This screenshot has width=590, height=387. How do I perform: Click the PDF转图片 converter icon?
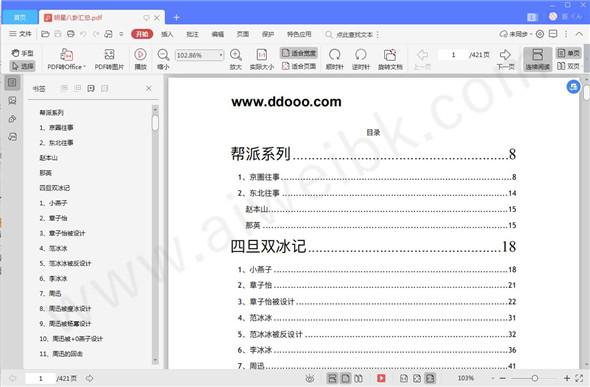109,55
